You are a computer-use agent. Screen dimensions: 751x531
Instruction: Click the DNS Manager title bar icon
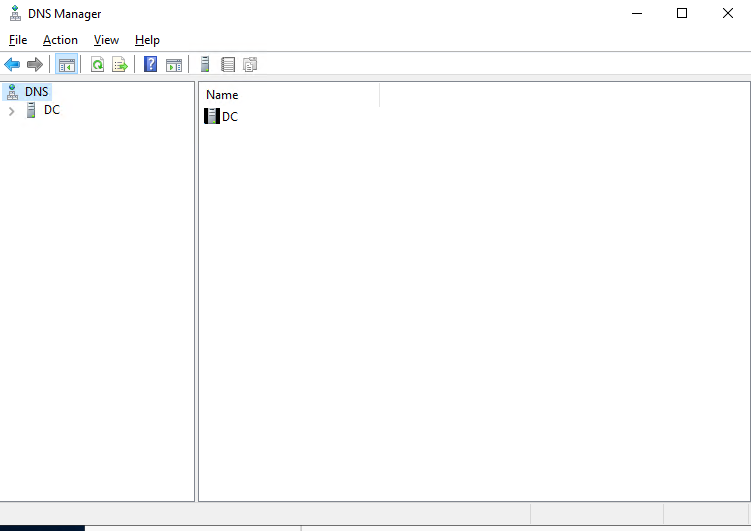coord(15,13)
